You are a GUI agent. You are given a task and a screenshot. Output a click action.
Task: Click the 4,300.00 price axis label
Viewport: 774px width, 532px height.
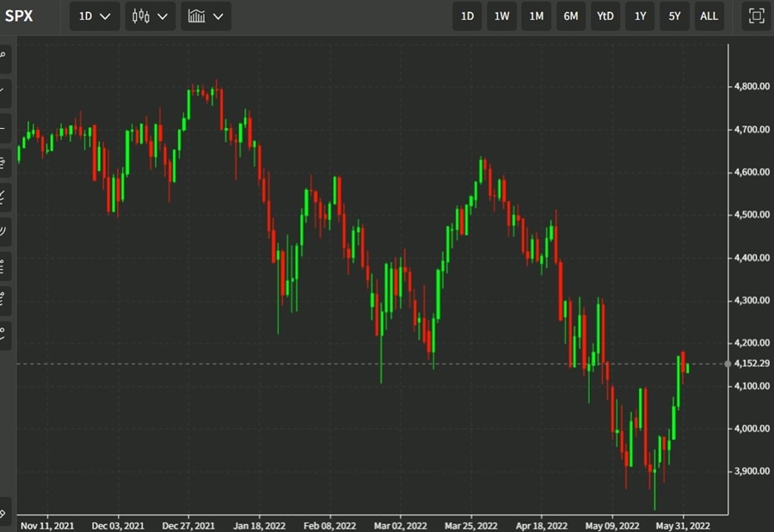click(x=752, y=300)
